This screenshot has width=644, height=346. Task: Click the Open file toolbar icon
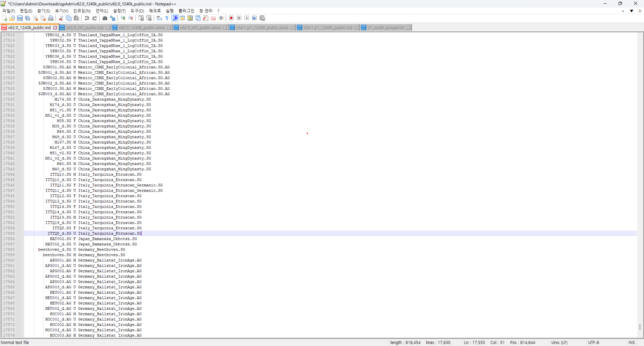[12, 18]
